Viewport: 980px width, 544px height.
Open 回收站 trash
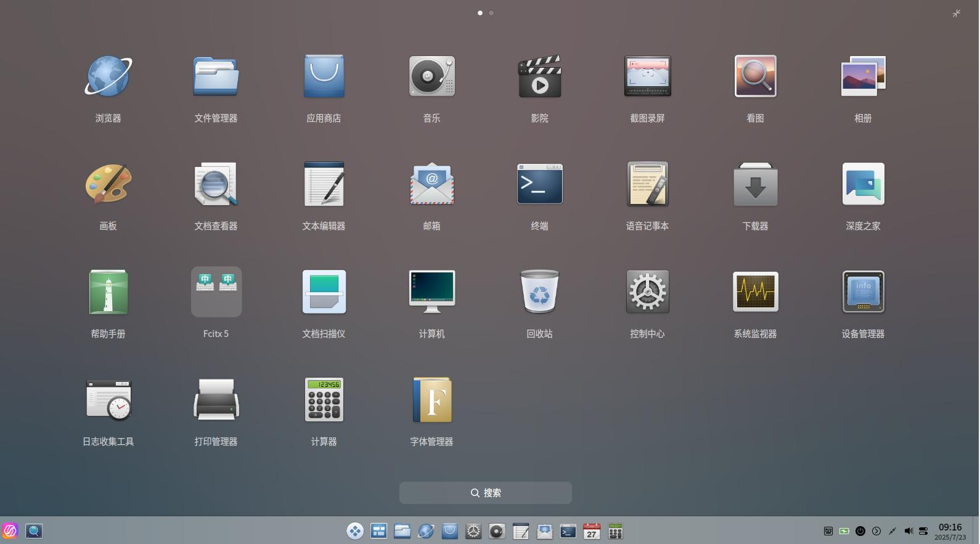(539, 292)
